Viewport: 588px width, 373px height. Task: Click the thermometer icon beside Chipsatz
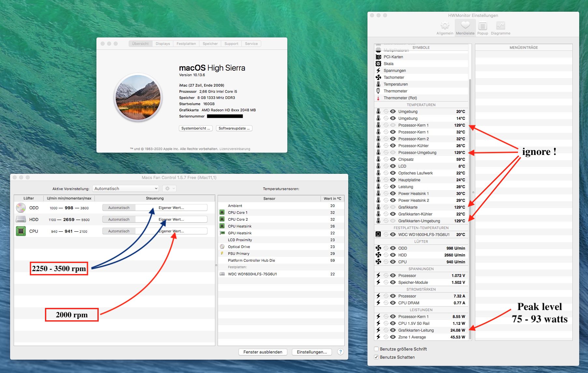pos(378,159)
